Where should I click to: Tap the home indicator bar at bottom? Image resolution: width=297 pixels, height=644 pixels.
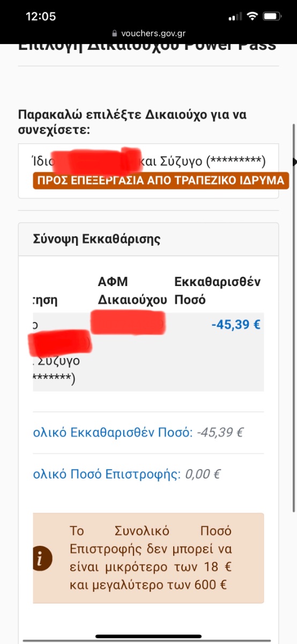pos(148,639)
